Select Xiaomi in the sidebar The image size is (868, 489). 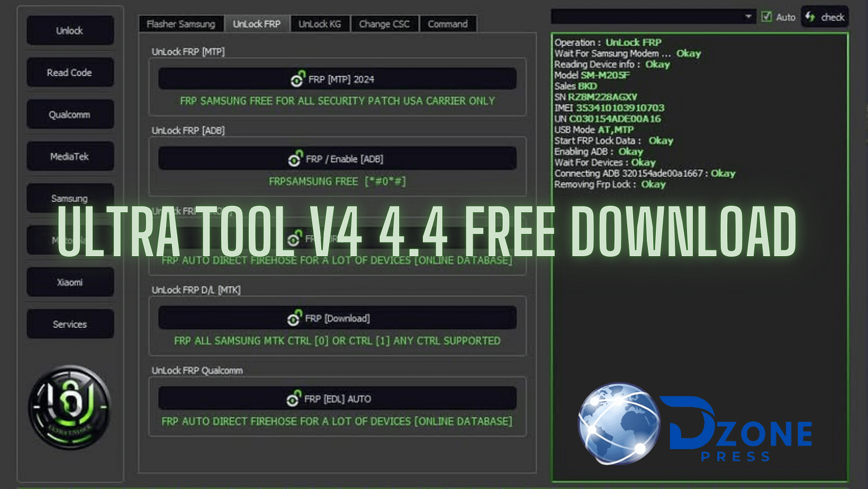click(70, 282)
